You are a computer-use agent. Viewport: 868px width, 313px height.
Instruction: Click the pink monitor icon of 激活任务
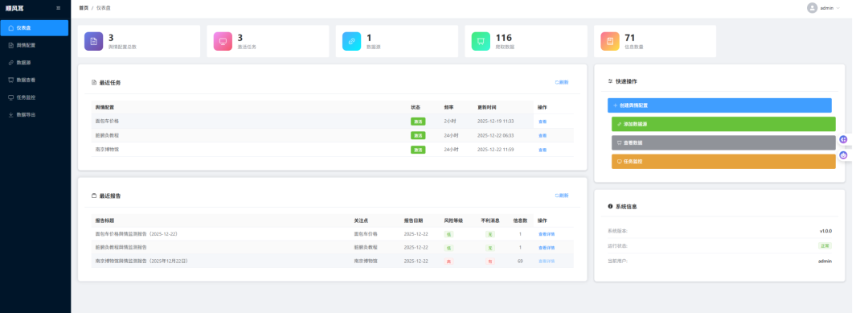pos(223,41)
